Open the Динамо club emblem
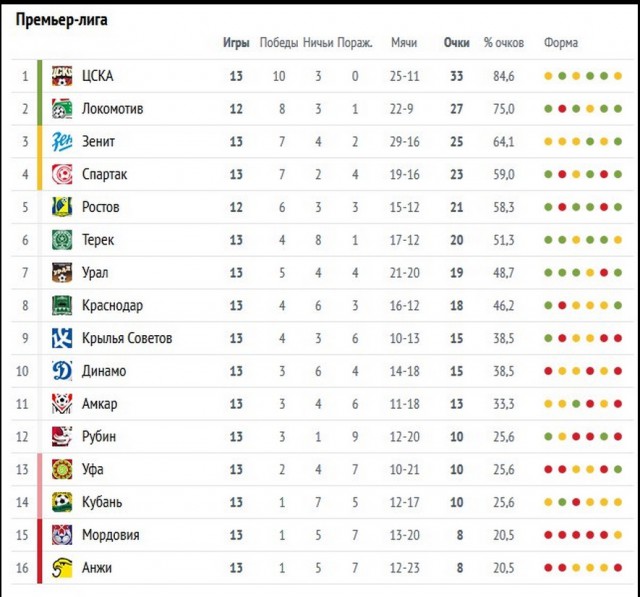Image resolution: width=640 pixels, height=597 pixels. coord(62,371)
